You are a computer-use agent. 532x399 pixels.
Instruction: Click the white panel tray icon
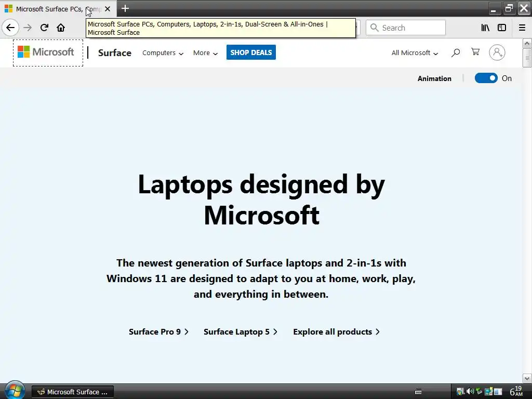point(498,392)
